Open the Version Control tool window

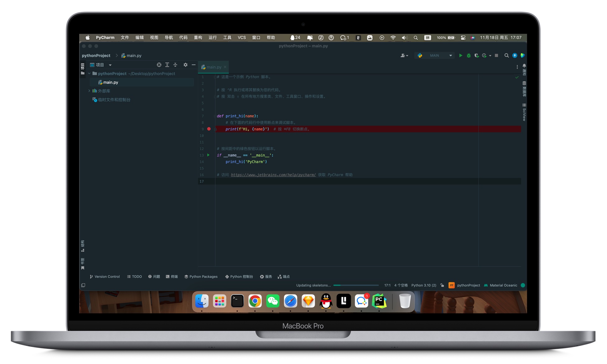tap(105, 277)
